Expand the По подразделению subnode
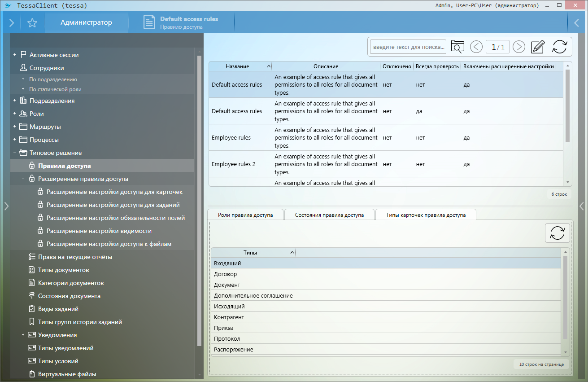This screenshot has width=588, height=382. [x=23, y=79]
